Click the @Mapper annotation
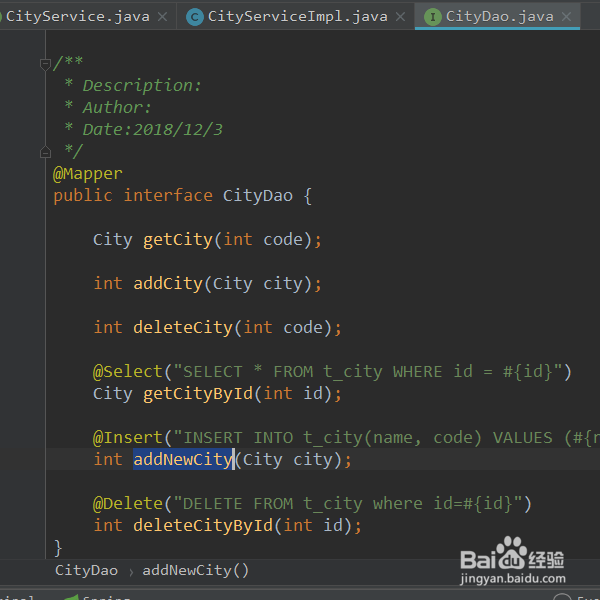The width and height of the screenshot is (600, 600). pyautogui.click(x=88, y=174)
